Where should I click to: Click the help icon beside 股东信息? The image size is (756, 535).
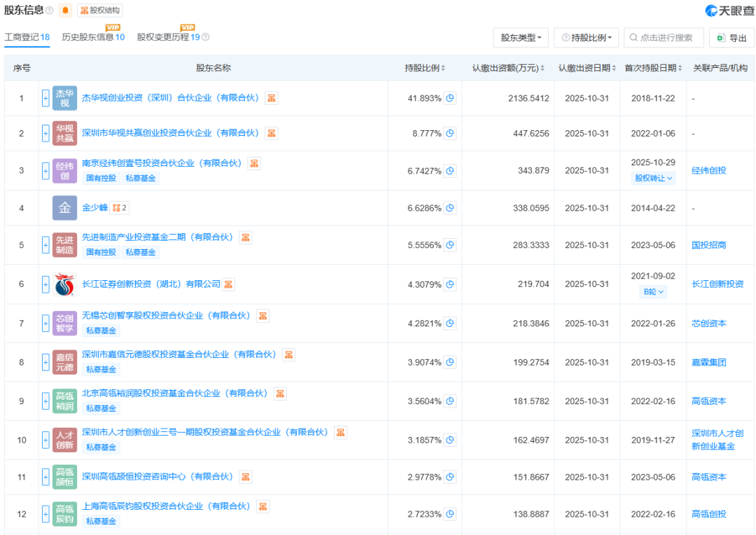(x=49, y=10)
